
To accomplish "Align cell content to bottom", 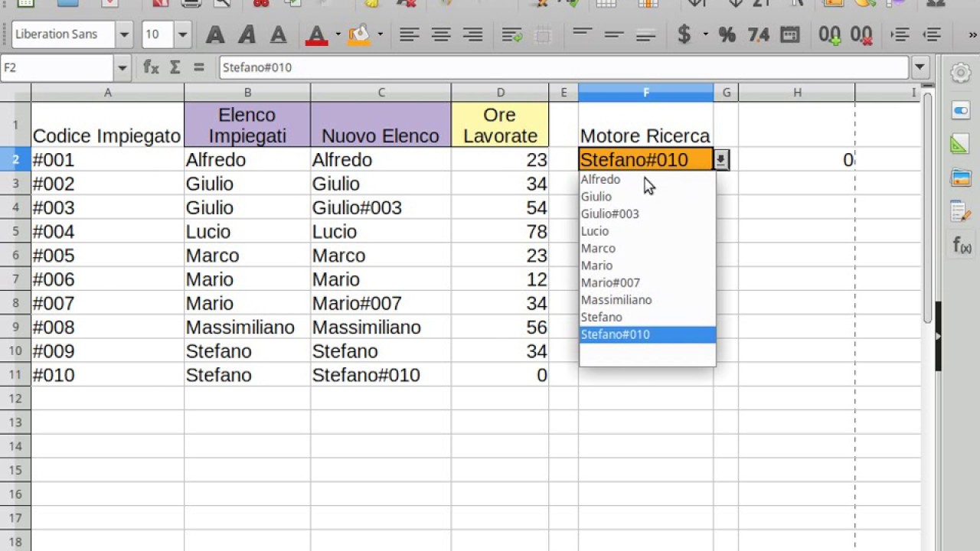I will tap(645, 34).
